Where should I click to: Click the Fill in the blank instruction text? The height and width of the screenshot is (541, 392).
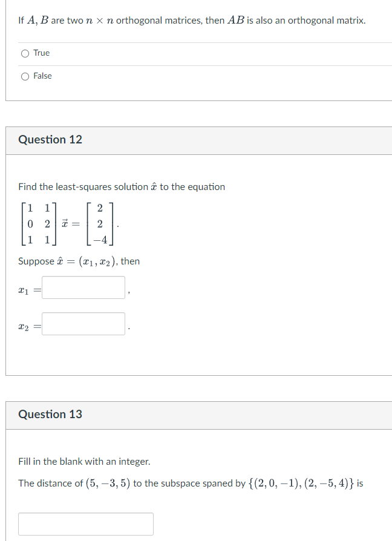(x=79, y=461)
